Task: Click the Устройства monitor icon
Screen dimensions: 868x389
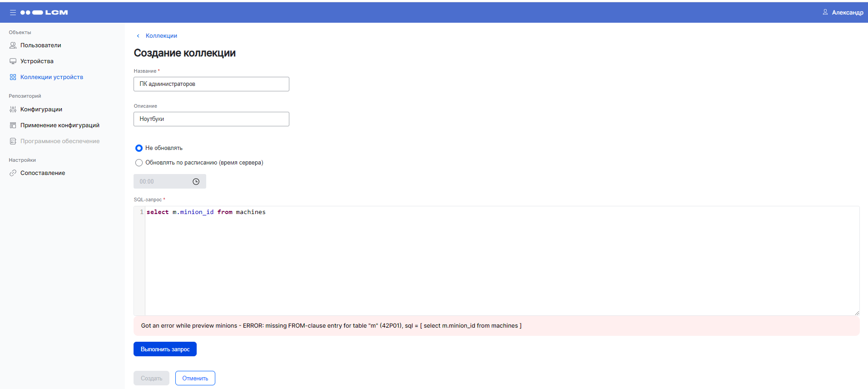Action: pos(13,61)
